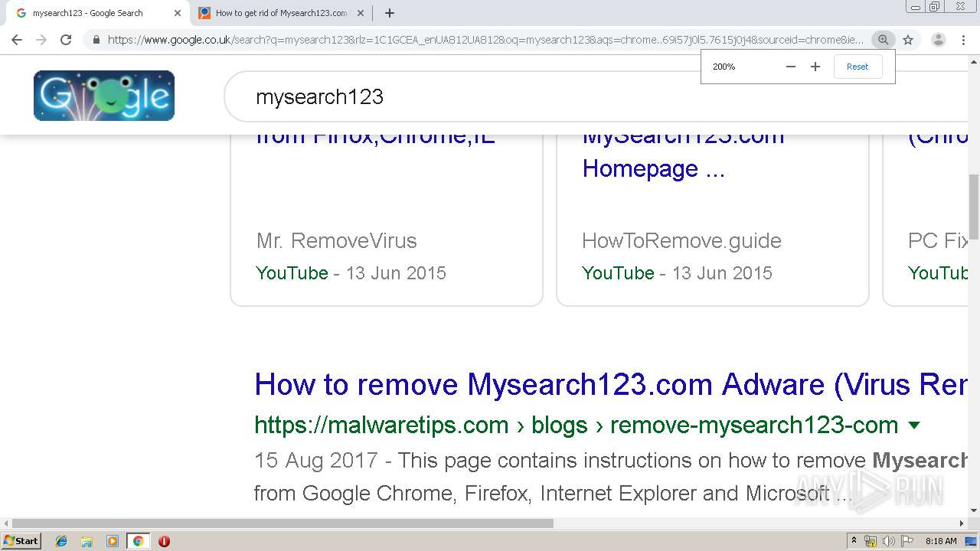Open Windows Media Player from taskbar

point(113,541)
